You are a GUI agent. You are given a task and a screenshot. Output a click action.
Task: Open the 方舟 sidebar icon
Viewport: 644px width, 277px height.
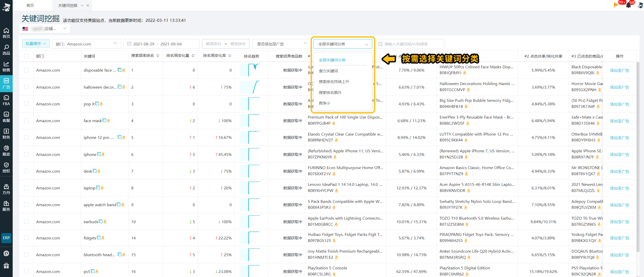[x=6, y=189]
